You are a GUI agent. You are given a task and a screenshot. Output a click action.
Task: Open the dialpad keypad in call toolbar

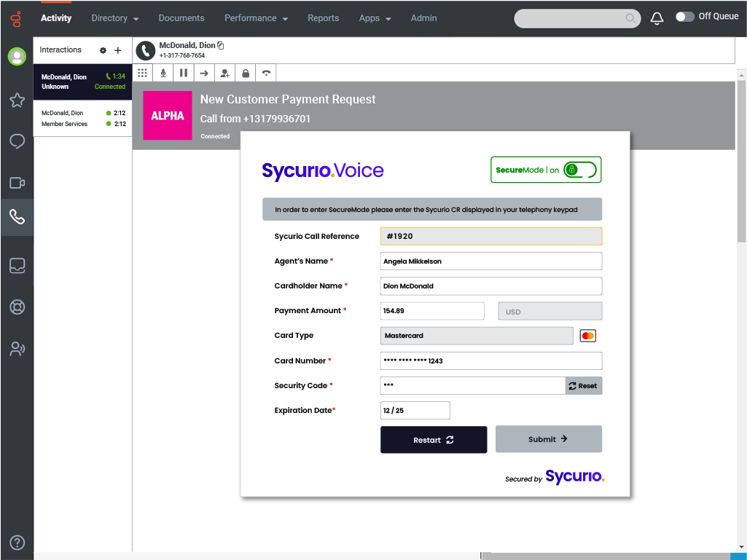pos(143,73)
